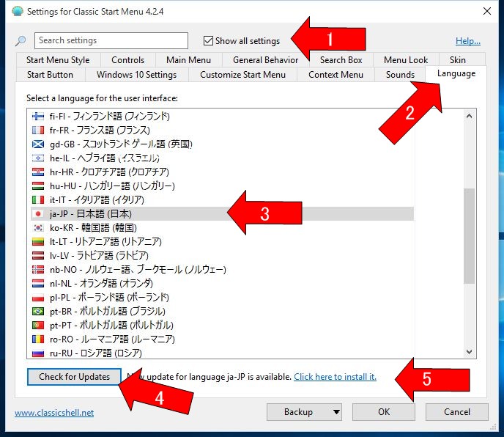Click the Latvian flag icon for lv-LV
This screenshot has width=504, height=437.
(38, 255)
